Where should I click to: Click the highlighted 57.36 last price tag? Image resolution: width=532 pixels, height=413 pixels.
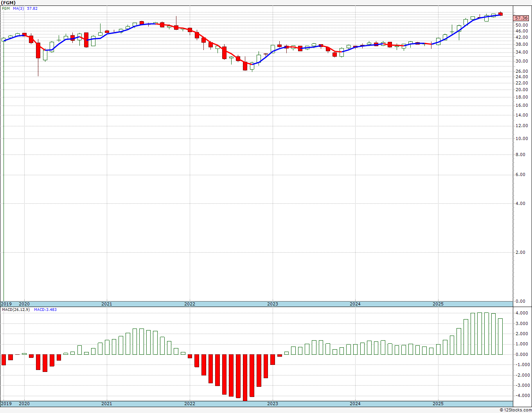(x=521, y=18)
